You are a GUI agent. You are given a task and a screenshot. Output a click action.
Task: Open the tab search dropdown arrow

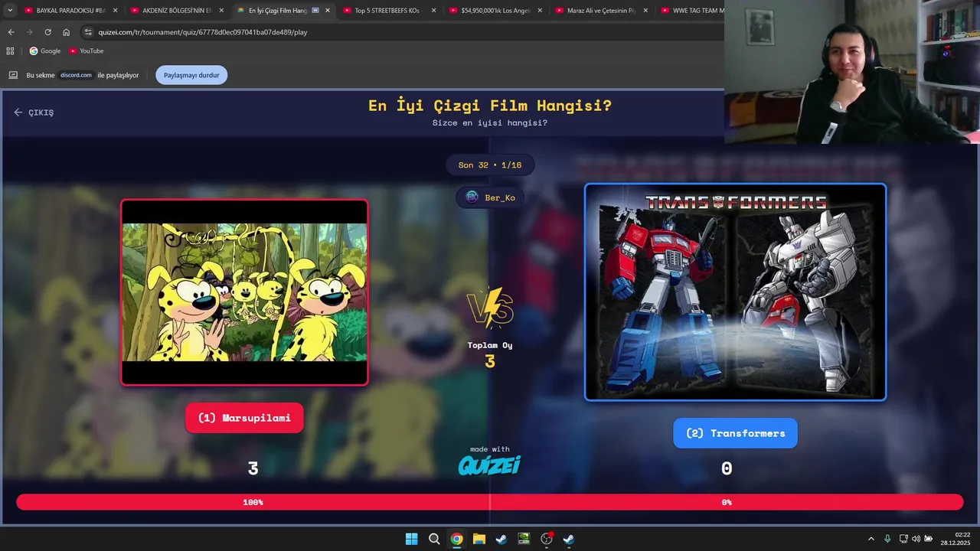point(10,11)
